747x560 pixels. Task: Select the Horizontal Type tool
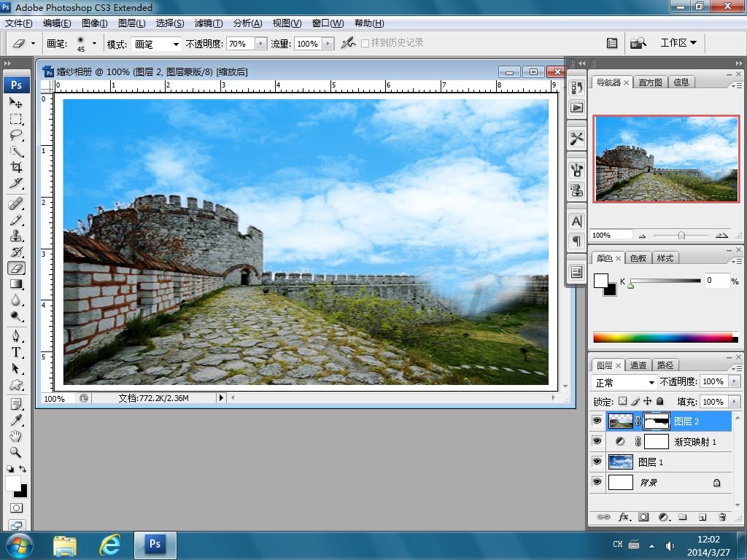[16, 352]
